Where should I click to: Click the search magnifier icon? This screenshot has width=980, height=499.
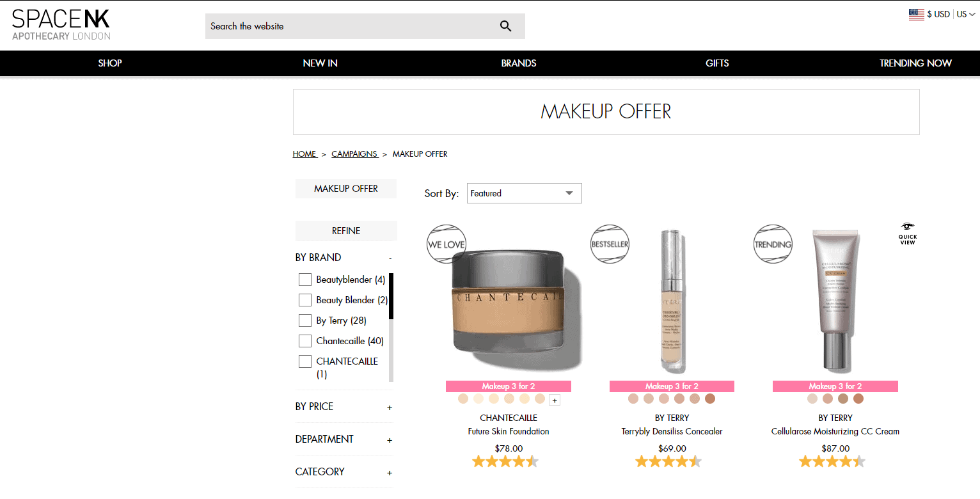coord(505,26)
